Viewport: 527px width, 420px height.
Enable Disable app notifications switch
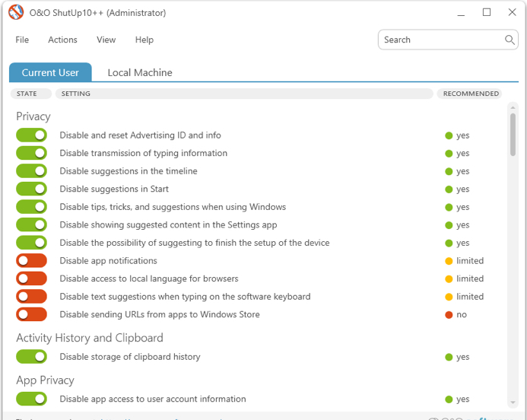[31, 261]
